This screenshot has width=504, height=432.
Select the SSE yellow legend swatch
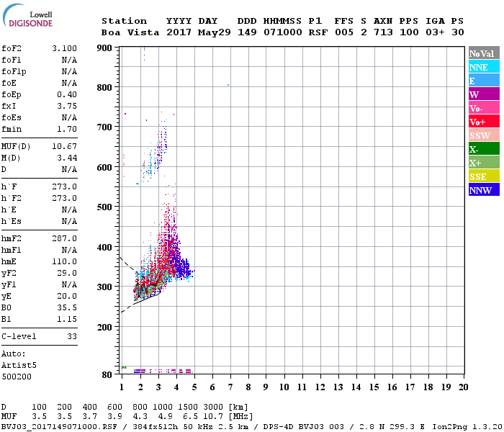coord(484,176)
